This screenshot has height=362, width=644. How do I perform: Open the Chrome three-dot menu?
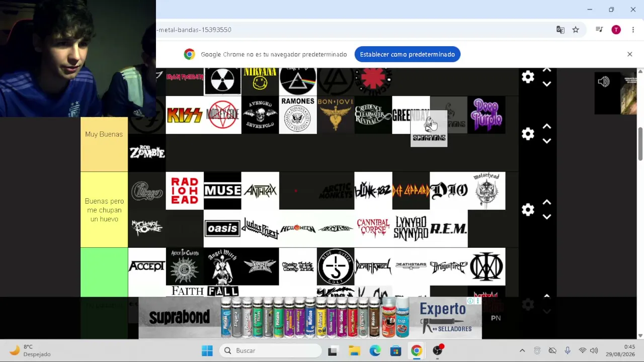633,30
